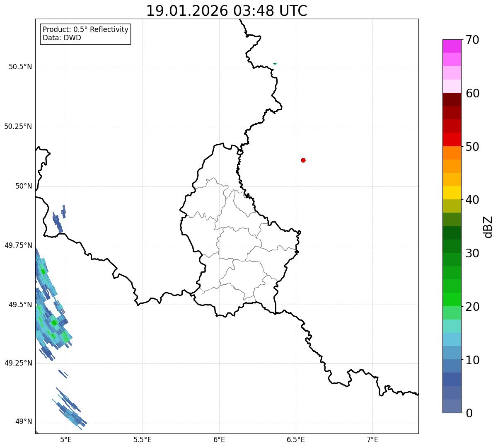
Task: Click the 50°N latitude label
Action: [24, 186]
